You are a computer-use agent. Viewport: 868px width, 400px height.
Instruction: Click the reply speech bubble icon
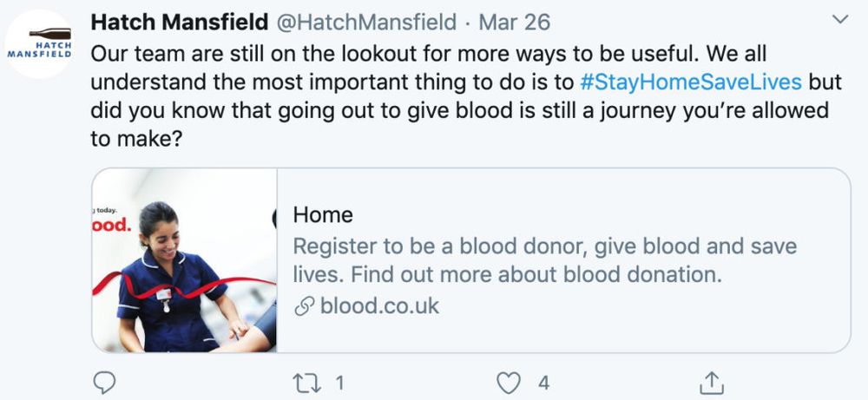click(104, 383)
